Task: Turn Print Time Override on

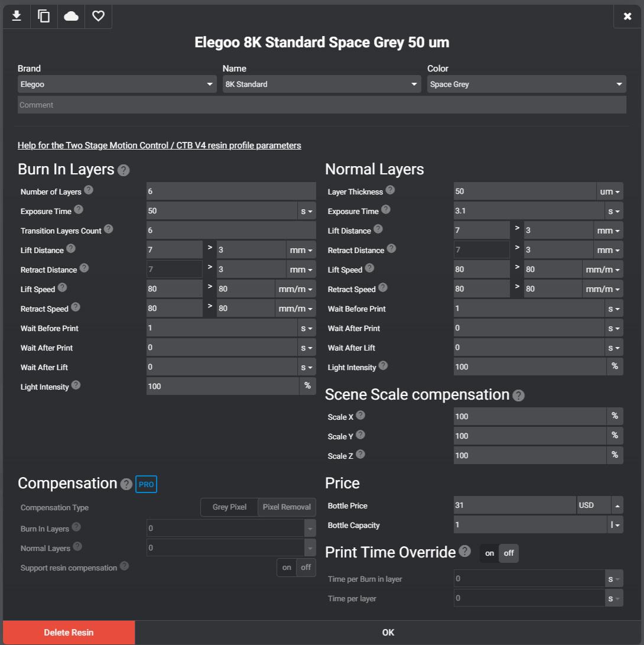Action: [x=489, y=553]
